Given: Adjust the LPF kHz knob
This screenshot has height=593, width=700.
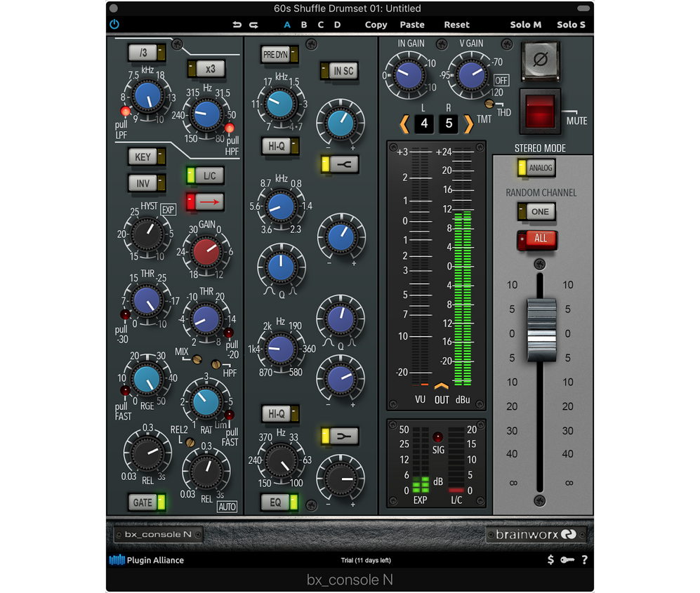Looking at the screenshot, I should [x=147, y=96].
